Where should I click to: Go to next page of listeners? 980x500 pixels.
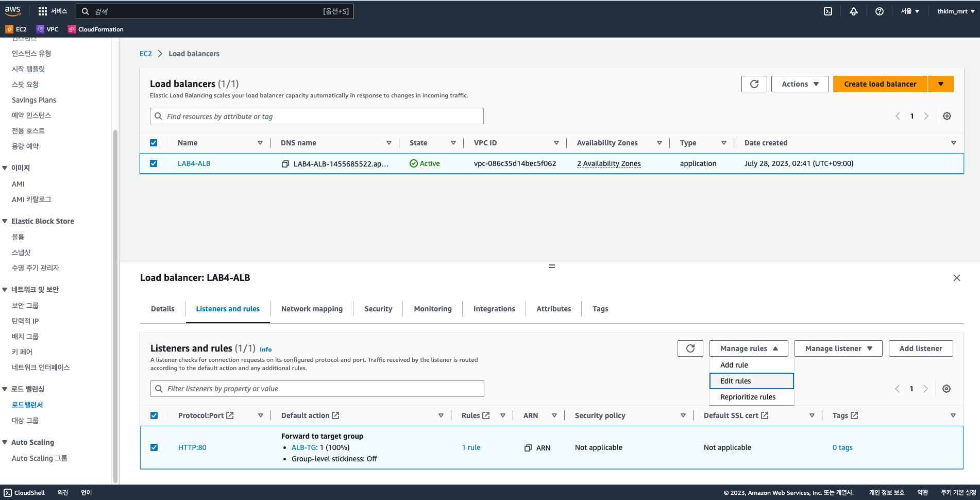[x=925, y=389]
